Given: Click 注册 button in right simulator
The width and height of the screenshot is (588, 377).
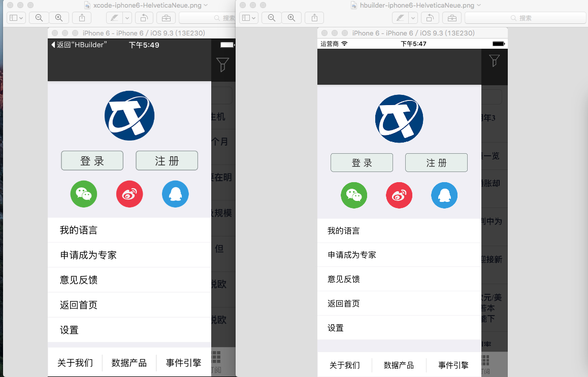Looking at the screenshot, I should click(x=437, y=163).
